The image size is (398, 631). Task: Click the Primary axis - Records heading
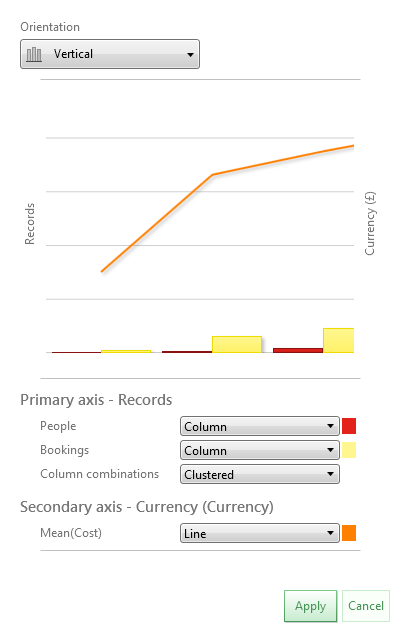96,400
